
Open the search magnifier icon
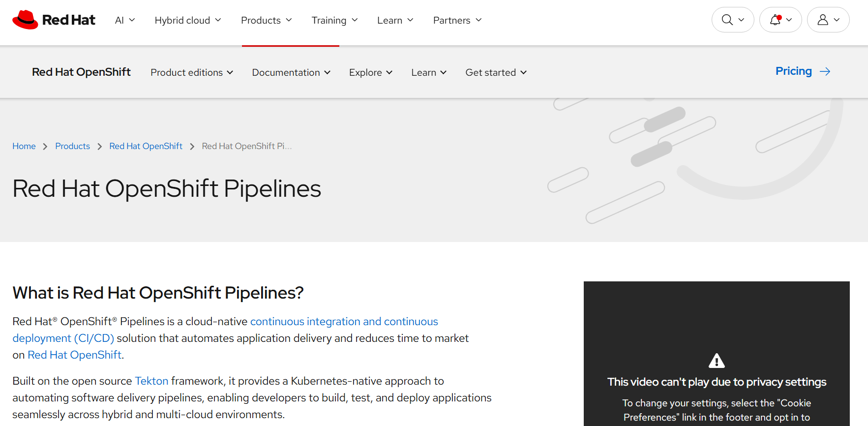pyautogui.click(x=727, y=20)
